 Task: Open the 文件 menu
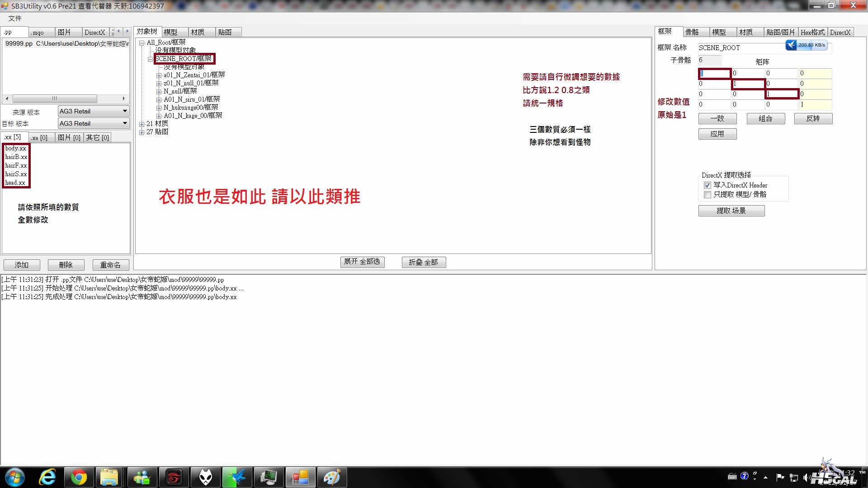(14, 18)
